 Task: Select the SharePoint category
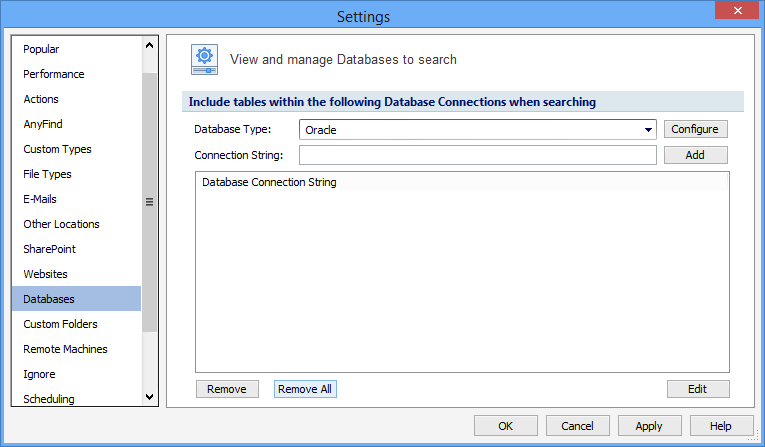click(x=50, y=249)
